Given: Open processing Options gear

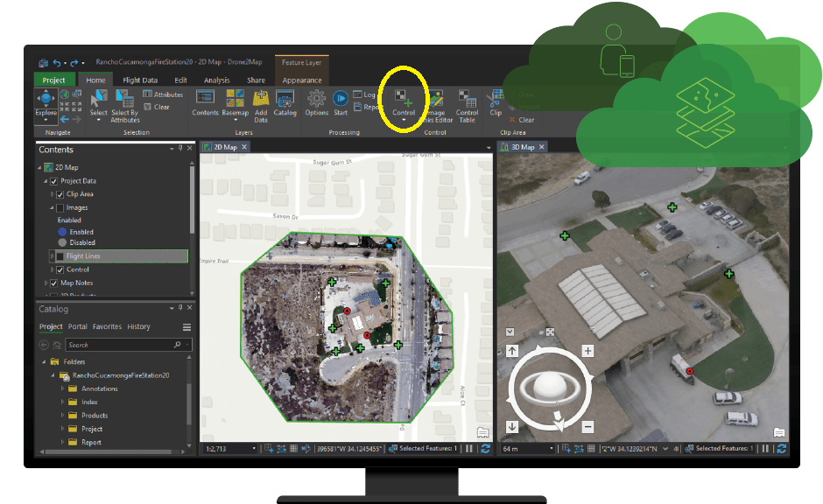Looking at the screenshot, I should click(316, 102).
